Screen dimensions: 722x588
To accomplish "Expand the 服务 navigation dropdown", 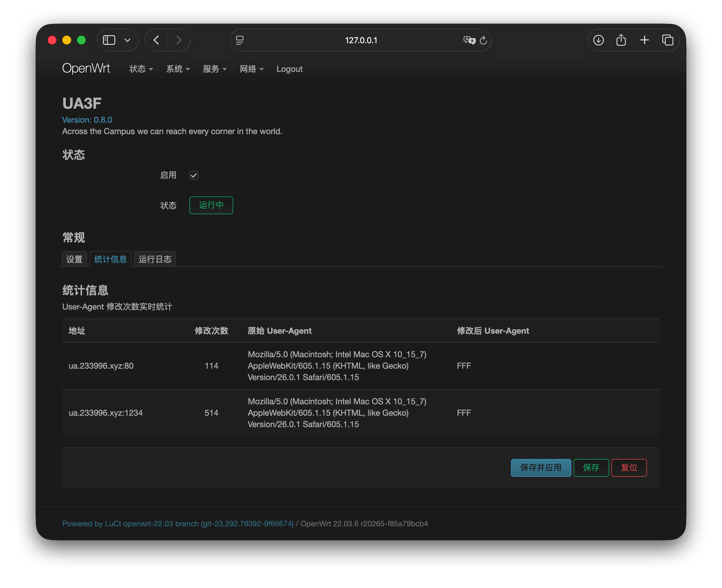I will pos(215,69).
